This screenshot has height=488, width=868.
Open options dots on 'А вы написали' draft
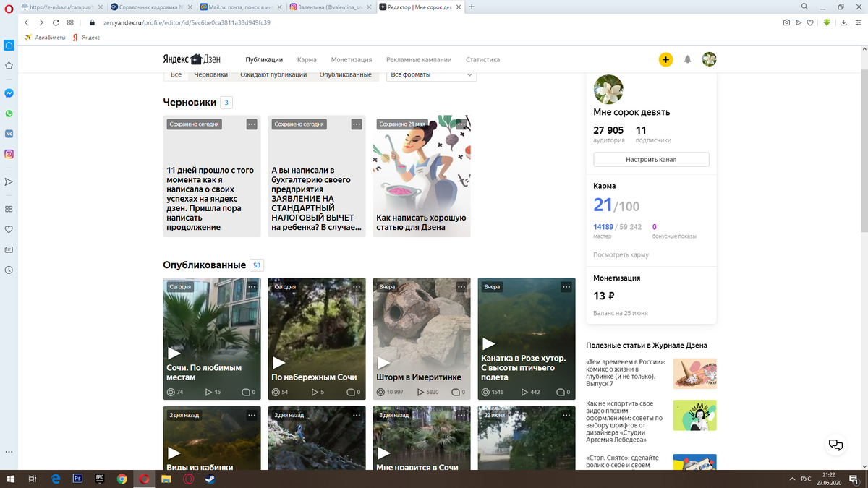click(357, 124)
